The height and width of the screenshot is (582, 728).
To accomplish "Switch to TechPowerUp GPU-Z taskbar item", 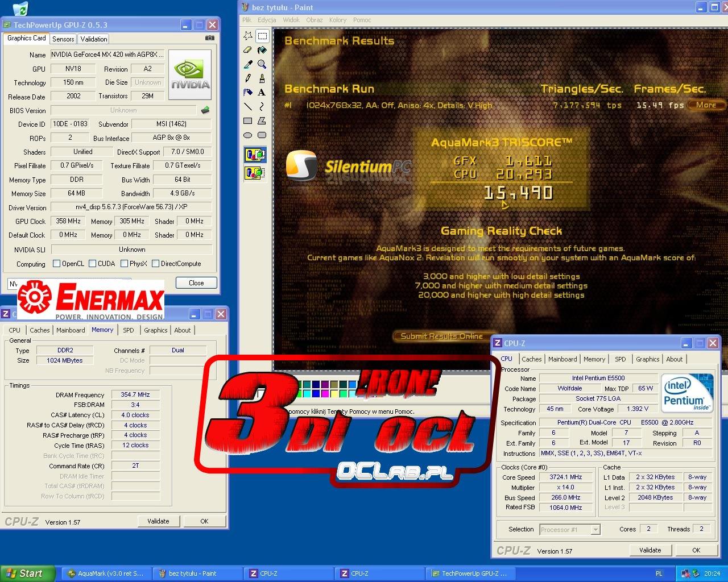I will point(470,573).
